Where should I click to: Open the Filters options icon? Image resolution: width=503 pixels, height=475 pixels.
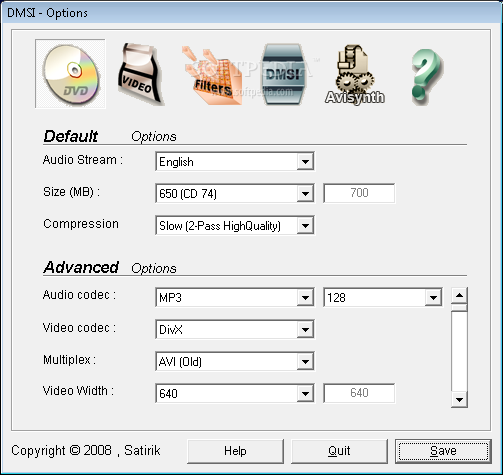tap(212, 75)
